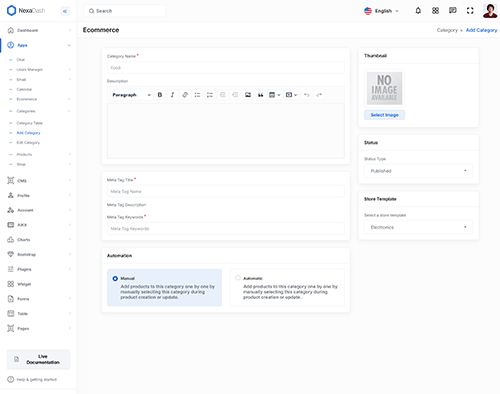
Task: Change the language from English
Action: [381, 11]
